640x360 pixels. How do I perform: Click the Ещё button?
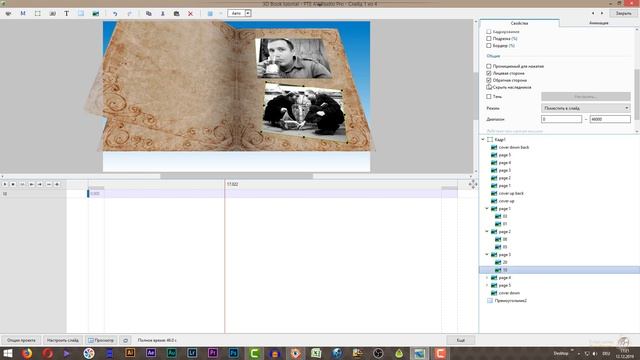[460, 340]
